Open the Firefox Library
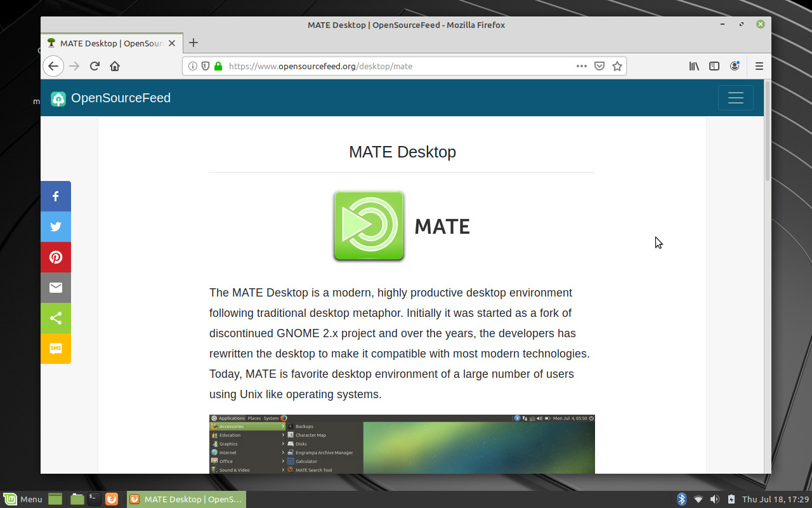 coord(694,65)
